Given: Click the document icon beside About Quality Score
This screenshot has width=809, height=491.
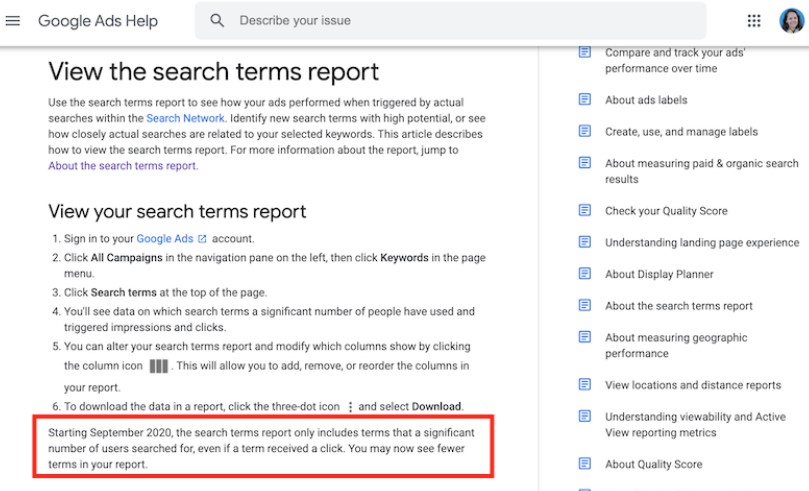Looking at the screenshot, I should point(585,463).
